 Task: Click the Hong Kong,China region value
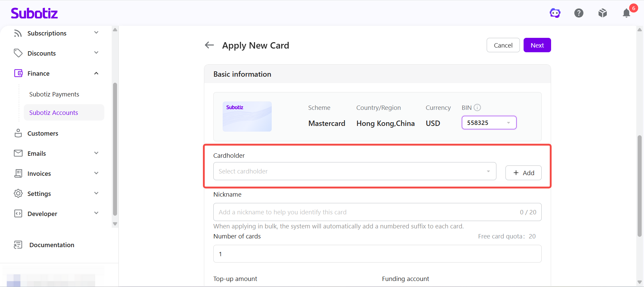coord(385,123)
